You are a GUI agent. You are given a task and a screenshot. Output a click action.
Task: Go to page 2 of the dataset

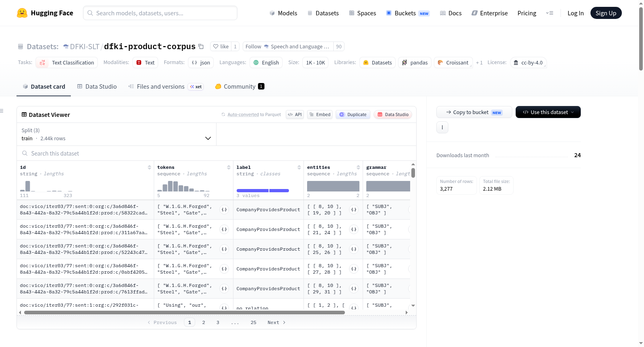coord(204,322)
